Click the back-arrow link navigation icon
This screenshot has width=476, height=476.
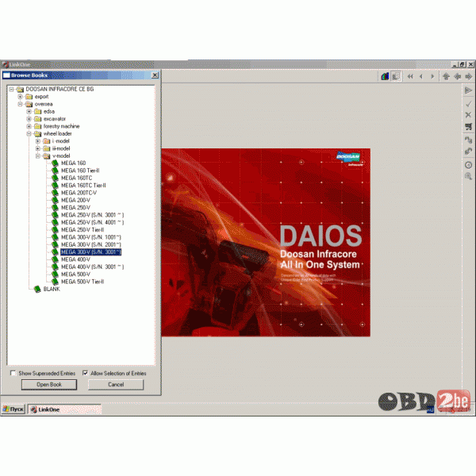[x=457, y=76]
